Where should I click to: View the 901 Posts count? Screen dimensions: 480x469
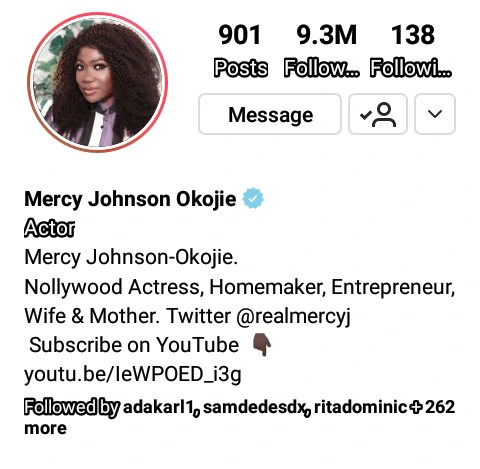[240, 50]
